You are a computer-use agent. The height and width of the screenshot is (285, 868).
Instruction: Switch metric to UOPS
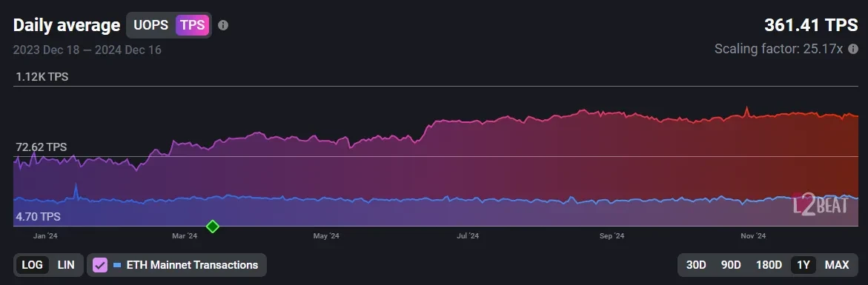pyautogui.click(x=150, y=25)
